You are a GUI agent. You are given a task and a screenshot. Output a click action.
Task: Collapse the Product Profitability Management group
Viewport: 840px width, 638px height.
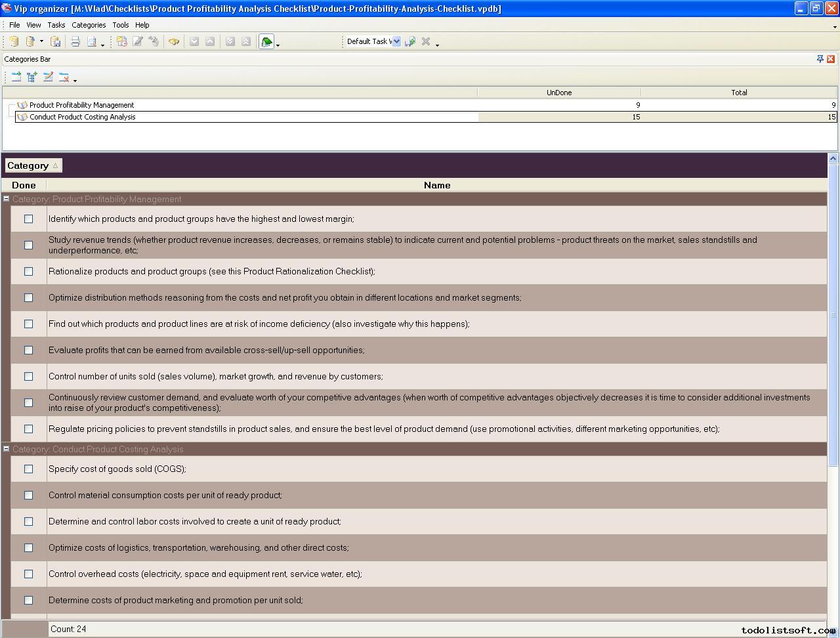tap(6, 199)
